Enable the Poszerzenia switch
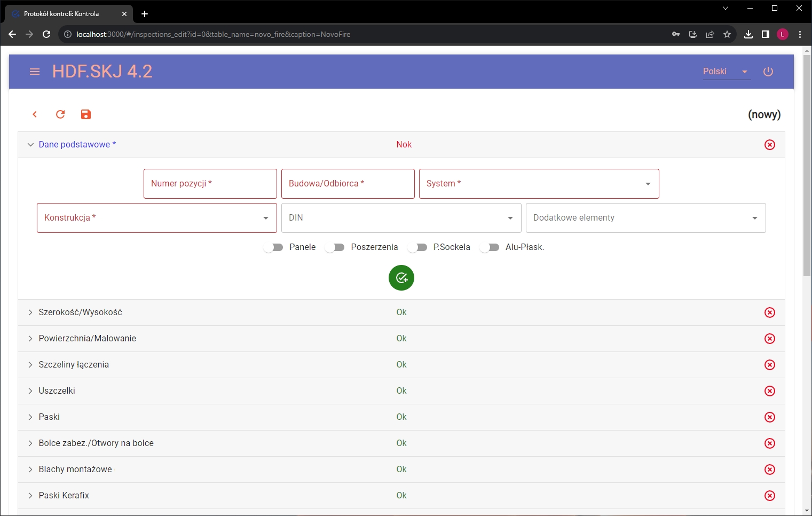The height and width of the screenshot is (516, 812). (x=335, y=247)
